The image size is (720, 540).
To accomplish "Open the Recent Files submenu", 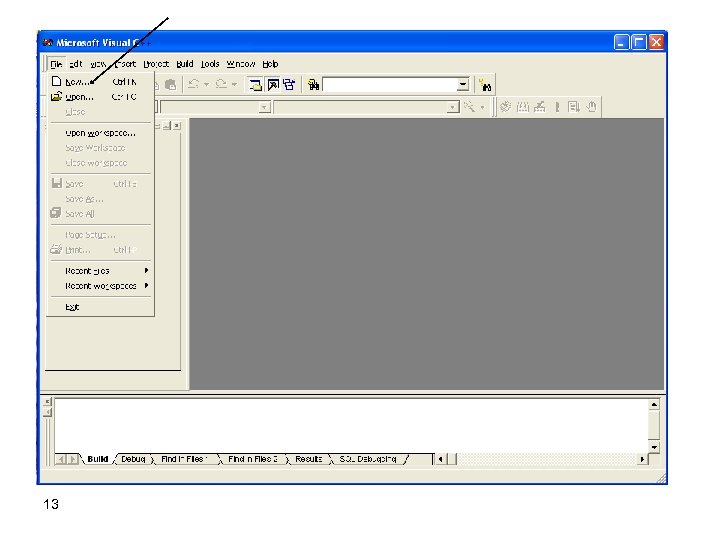I will point(100,271).
